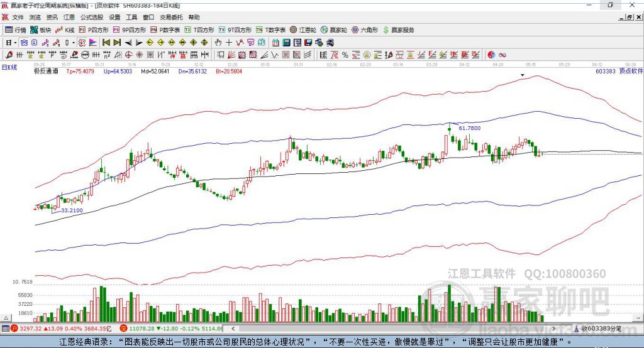Open the T数字表 tool

tap(270, 30)
